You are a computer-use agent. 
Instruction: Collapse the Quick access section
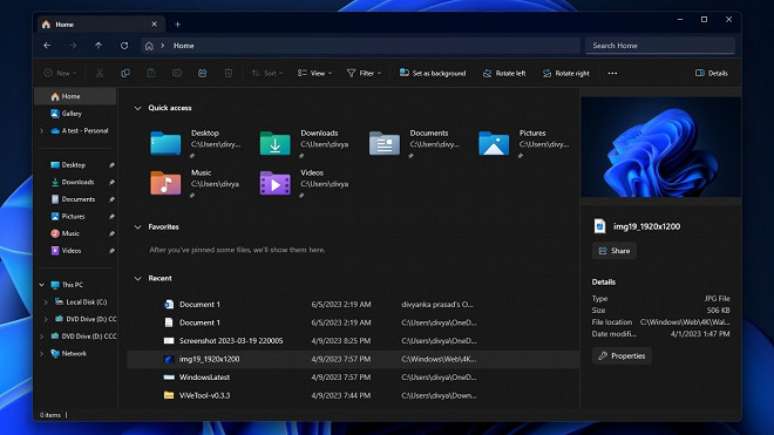coord(138,108)
